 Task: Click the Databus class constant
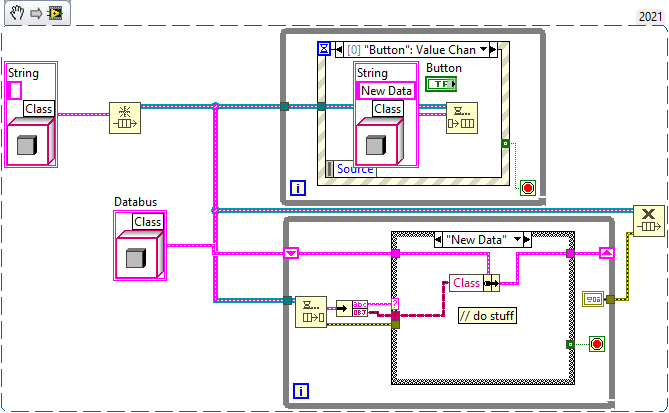point(140,245)
